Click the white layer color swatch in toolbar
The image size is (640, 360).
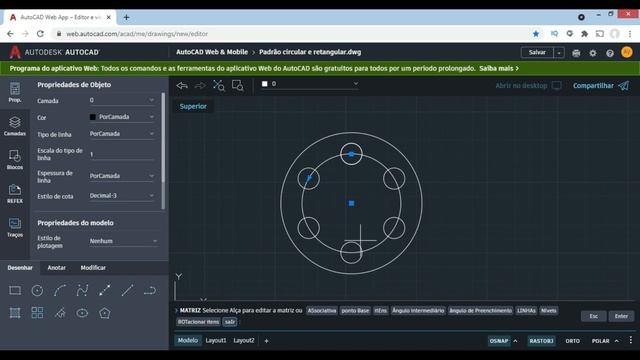pos(264,84)
